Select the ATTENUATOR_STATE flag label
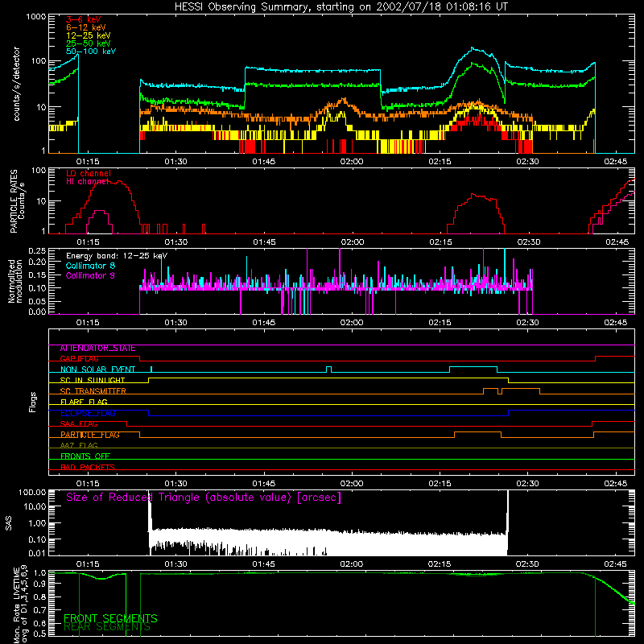Viewport: 644px width, 644px height. [x=97, y=349]
